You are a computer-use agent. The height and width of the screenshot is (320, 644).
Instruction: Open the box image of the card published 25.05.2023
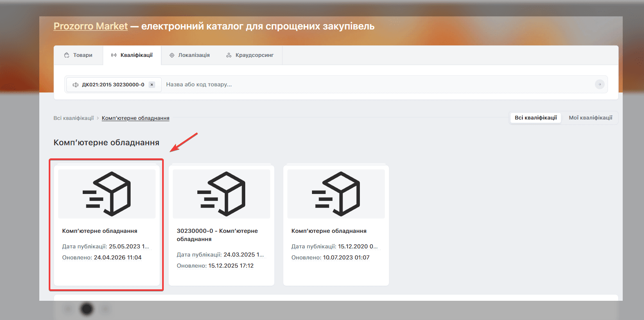pos(107,194)
